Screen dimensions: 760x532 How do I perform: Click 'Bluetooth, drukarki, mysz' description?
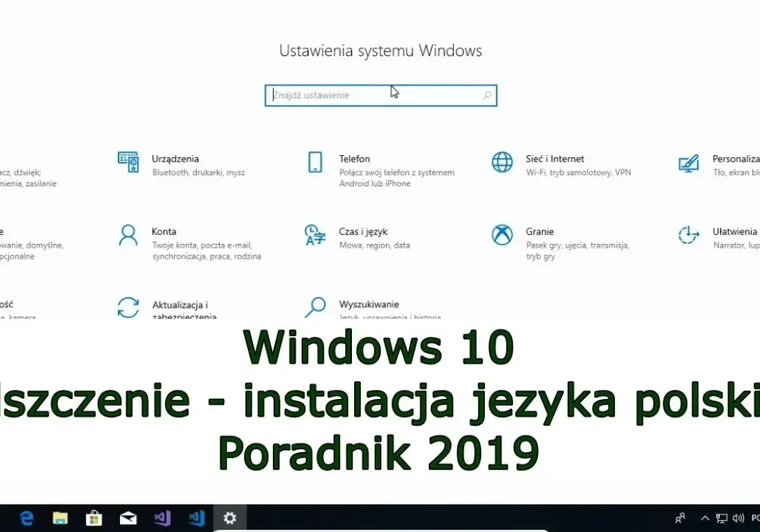coord(198,173)
